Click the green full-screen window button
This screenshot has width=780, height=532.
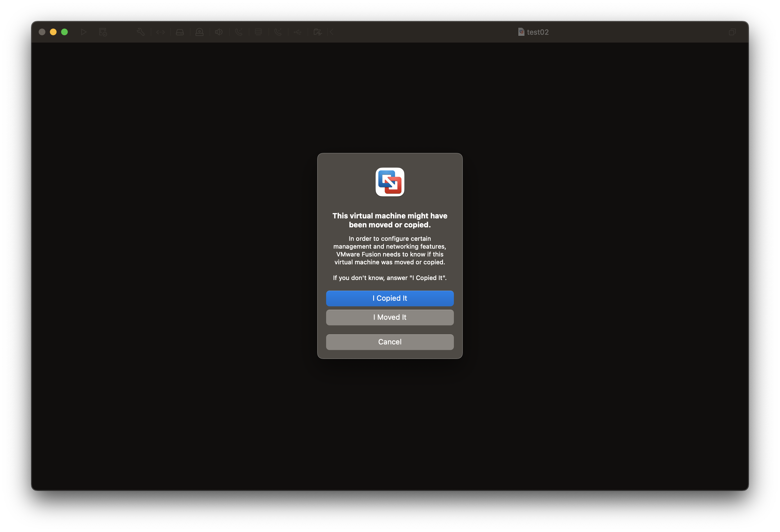pyautogui.click(x=64, y=32)
